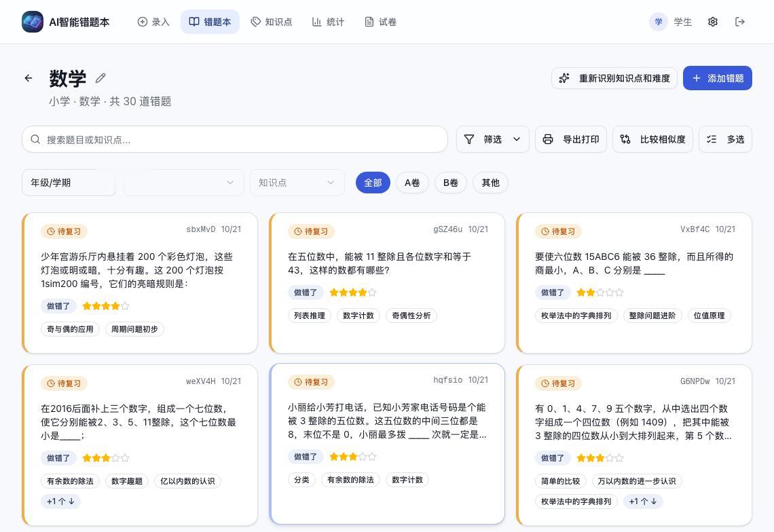
Task: Select the 其他 filter pill
Action: coord(490,183)
